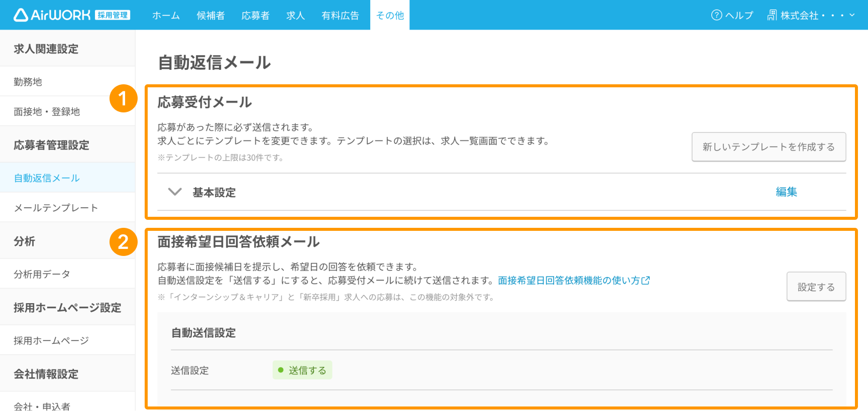Click the 株式会社 account name
This screenshot has width=868, height=411.
[x=812, y=15]
